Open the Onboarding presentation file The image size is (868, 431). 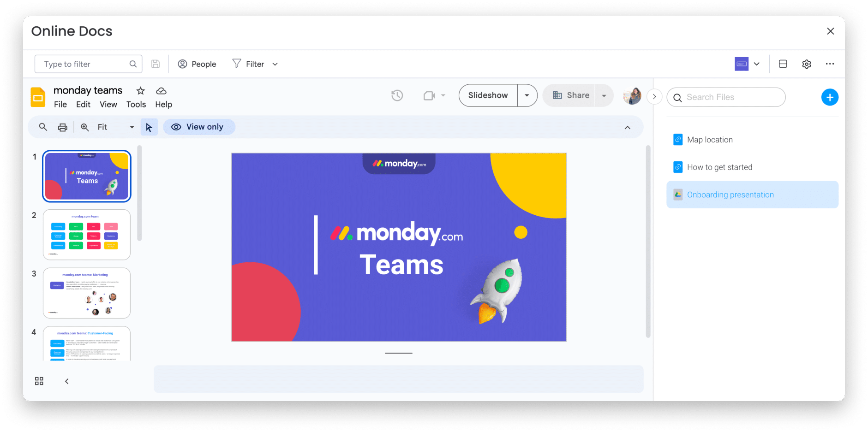(752, 195)
